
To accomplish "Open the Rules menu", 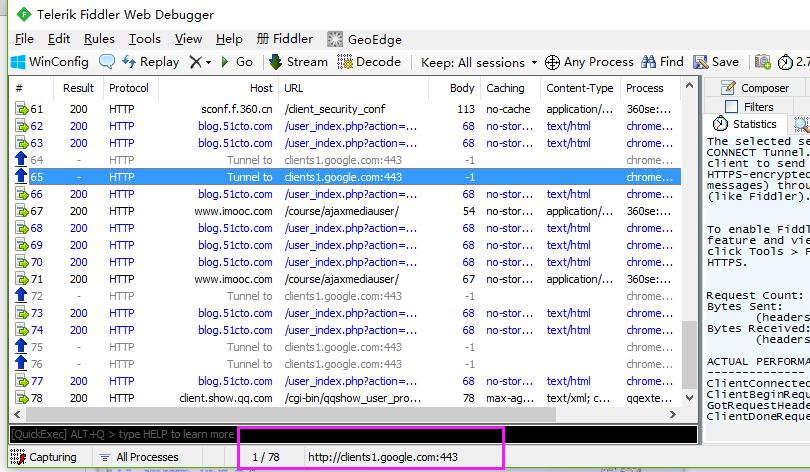I will coord(99,39).
